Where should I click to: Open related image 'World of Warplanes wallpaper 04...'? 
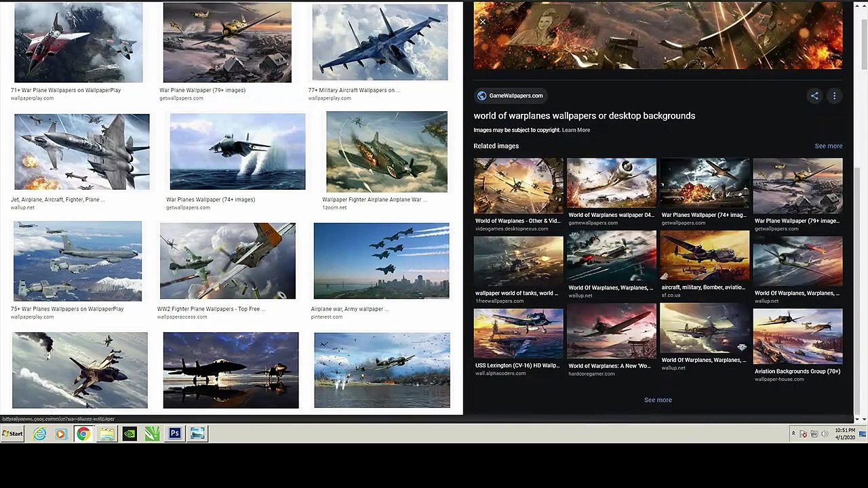612,184
